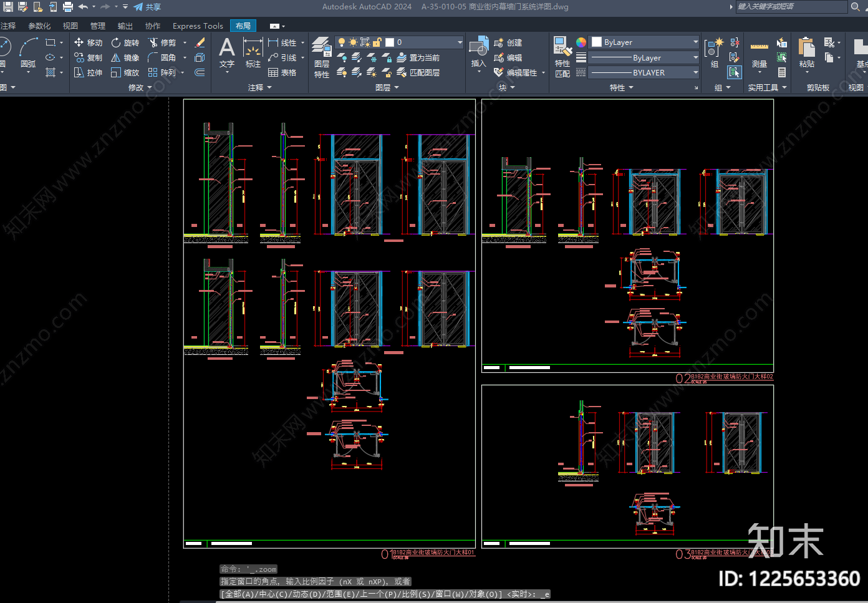Click the Table (表格) tool
The image size is (868, 603).
click(x=282, y=72)
